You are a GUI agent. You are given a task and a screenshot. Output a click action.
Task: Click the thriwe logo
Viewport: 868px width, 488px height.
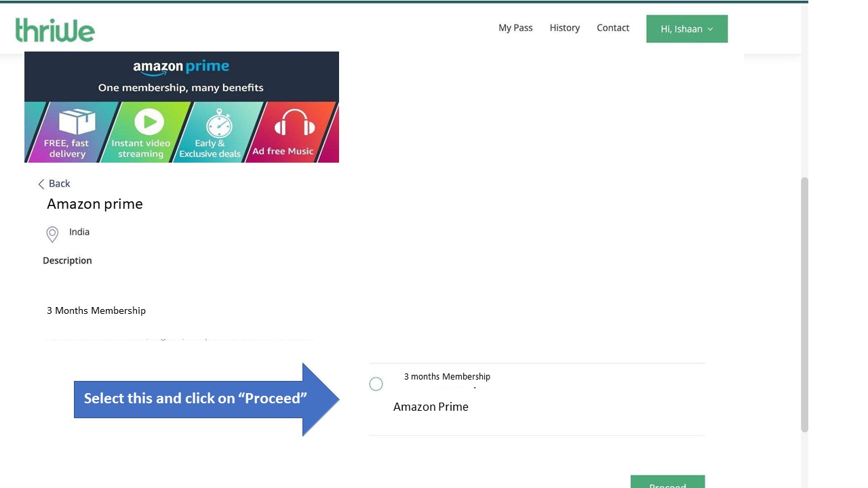tap(55, 30)
